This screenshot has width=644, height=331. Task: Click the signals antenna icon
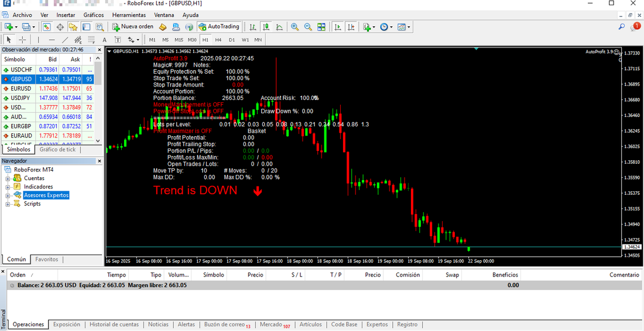(189, 27)
